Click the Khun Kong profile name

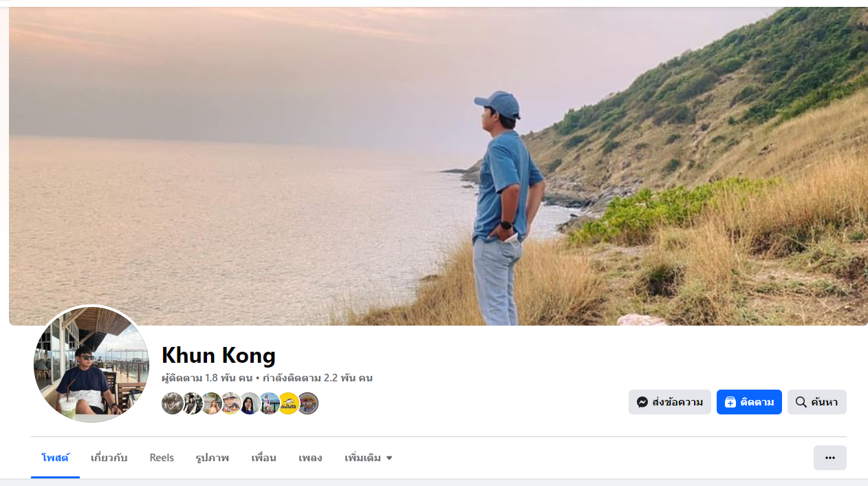(x=219, y=355)
